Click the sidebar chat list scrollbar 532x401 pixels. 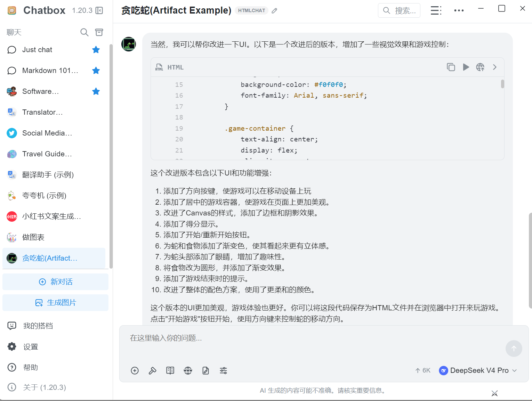click(x=111, y=156)
